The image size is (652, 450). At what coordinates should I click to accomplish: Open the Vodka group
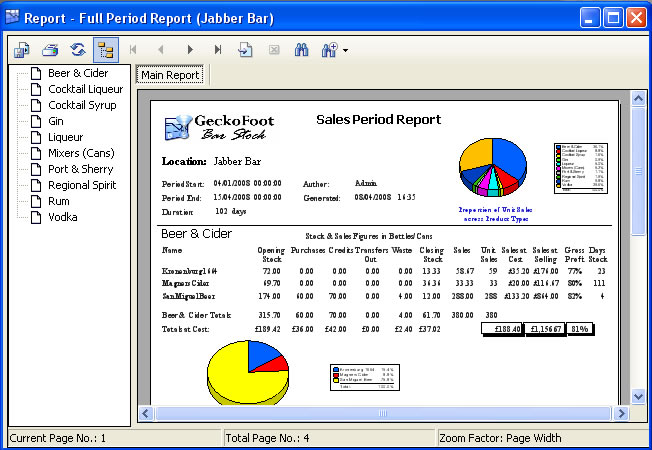pos(63,217)
